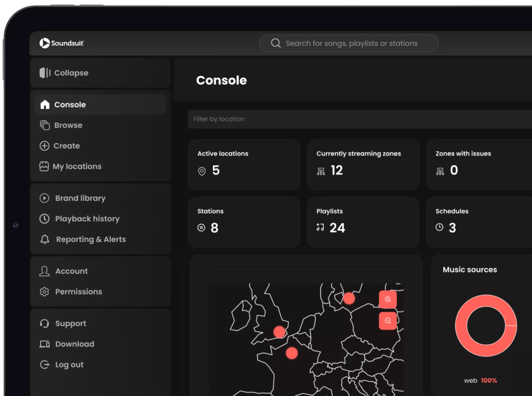The width and height of the screenshot is (532, 396).
Task: Click the Playback history clock icon
Action: [45, 219]
